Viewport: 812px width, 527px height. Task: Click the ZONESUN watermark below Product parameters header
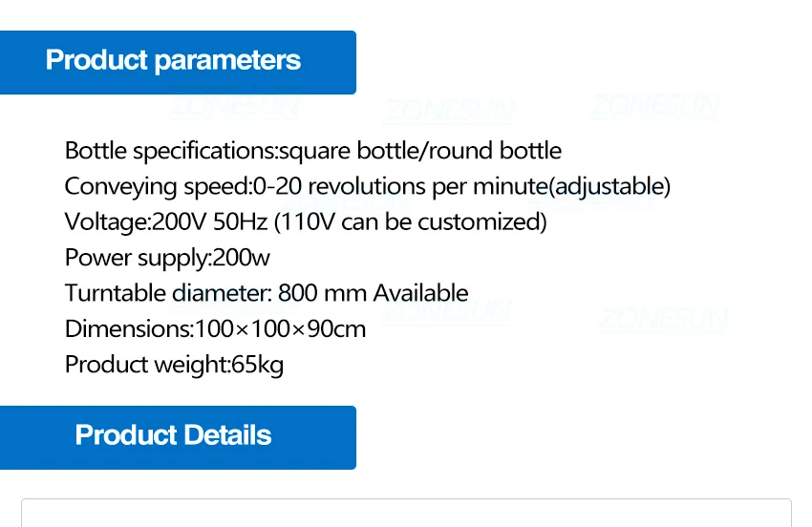coord(235,105)
